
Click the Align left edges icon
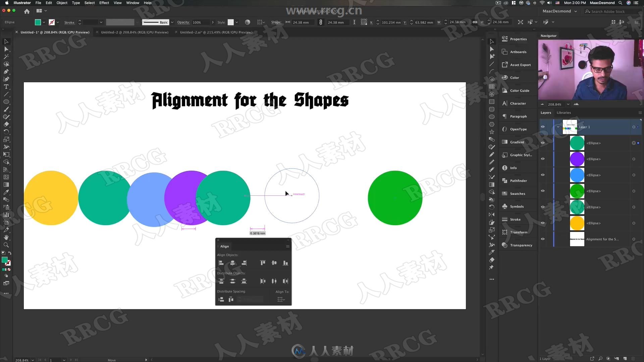221,262
